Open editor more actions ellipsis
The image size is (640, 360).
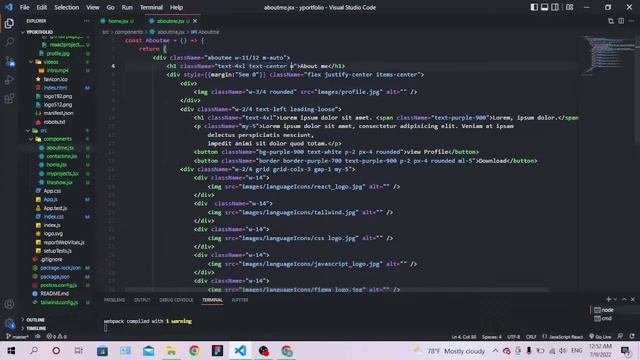pos(631,21)
